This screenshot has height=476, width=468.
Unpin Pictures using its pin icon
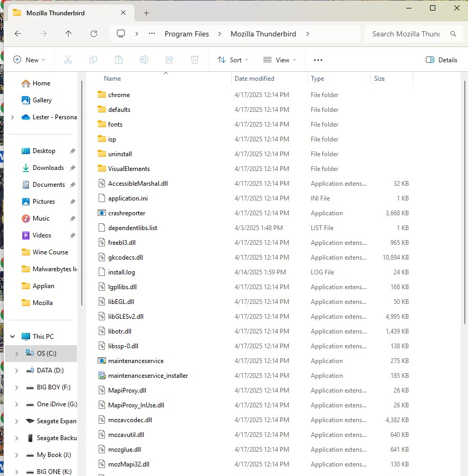tap(72, 202)
